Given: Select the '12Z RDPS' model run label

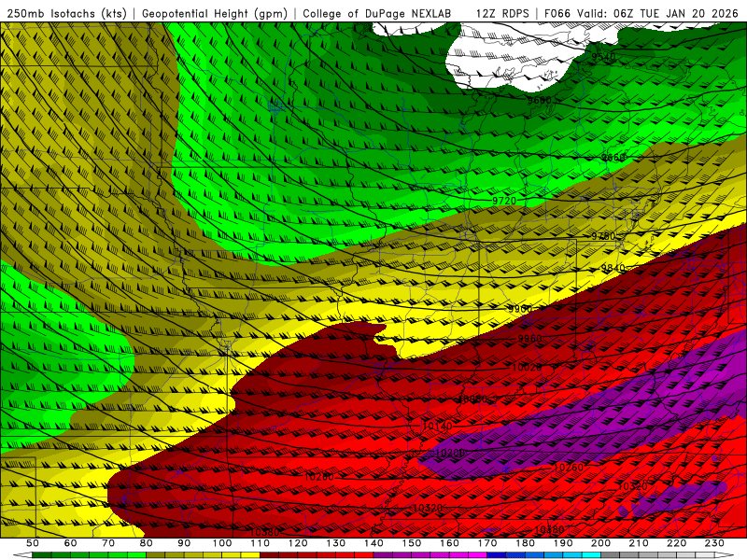Looking at the screenshot, I should coord(502,13).
